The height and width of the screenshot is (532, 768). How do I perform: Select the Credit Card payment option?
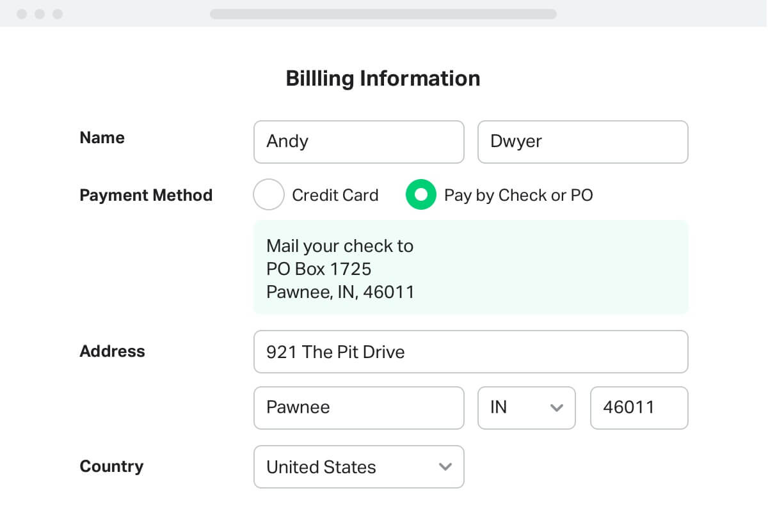[x=269, y=194]
